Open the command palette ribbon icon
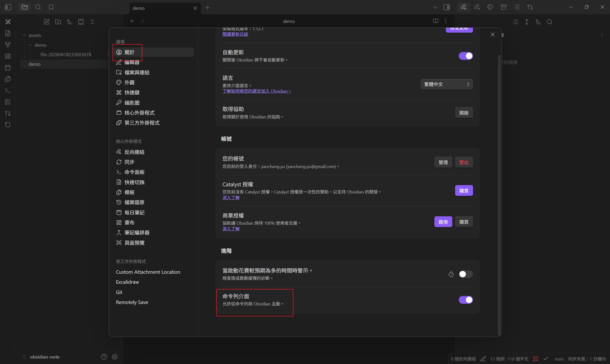The height and width of the screenshot is (364, 610). [8, 90]
